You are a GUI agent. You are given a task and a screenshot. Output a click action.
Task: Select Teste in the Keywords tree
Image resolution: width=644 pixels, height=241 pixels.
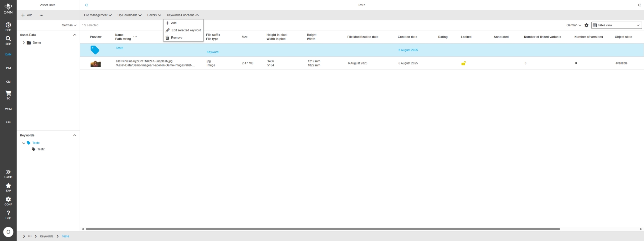pyautogui.click(x=36, y=143)
